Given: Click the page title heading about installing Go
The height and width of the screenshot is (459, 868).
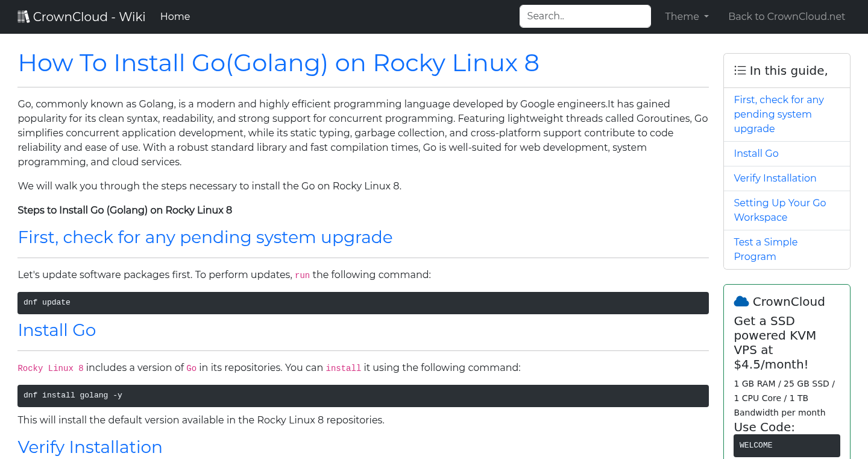Looking at the screenshot, I should (x=278, y=63).
